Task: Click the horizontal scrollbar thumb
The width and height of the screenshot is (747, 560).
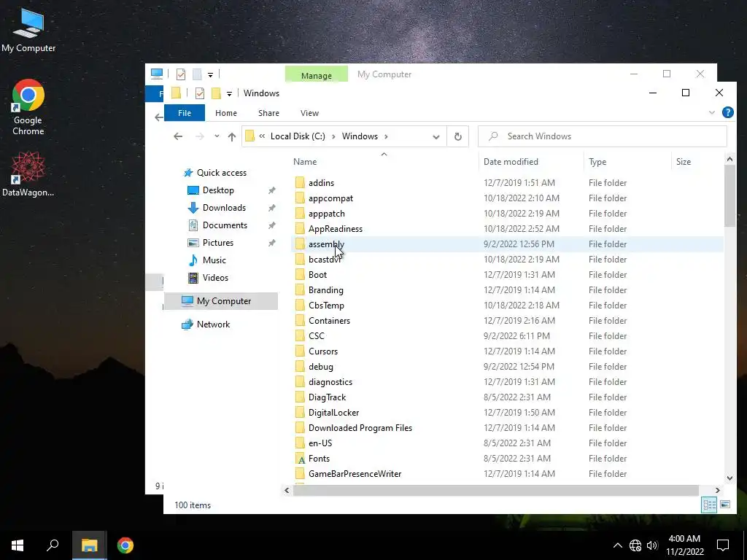Action: [495, 490]
